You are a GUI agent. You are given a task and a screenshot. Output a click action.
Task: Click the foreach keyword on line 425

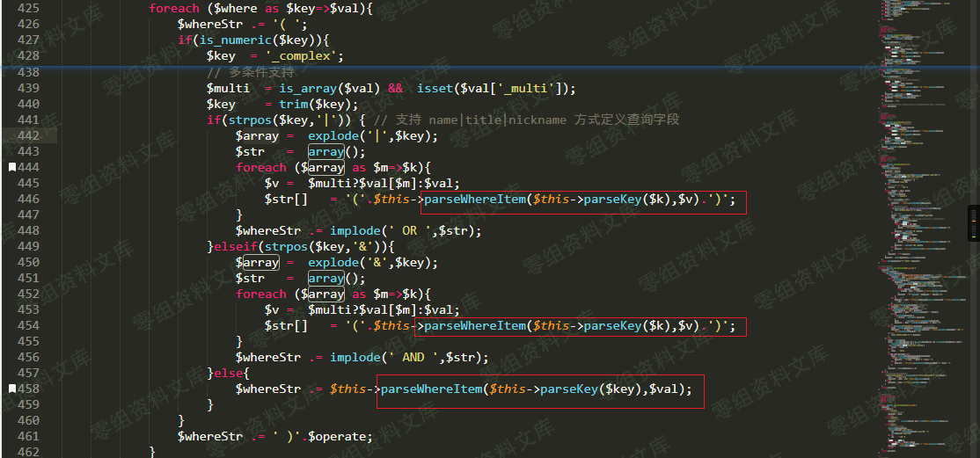(x=173, y=8)
